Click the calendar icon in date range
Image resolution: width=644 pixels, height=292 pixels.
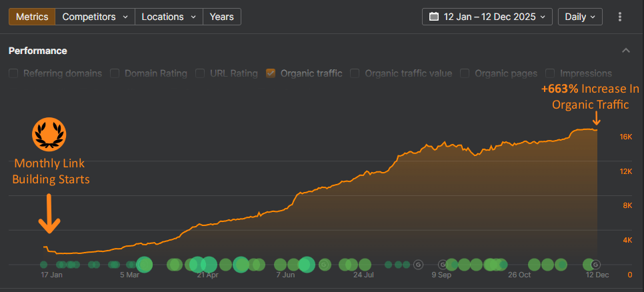coord(433,16)
